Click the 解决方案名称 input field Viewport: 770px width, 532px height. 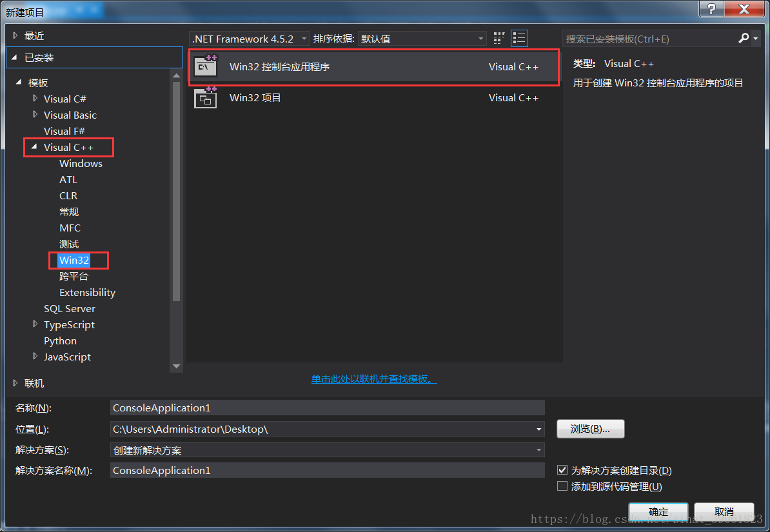[x=328, y=470]
